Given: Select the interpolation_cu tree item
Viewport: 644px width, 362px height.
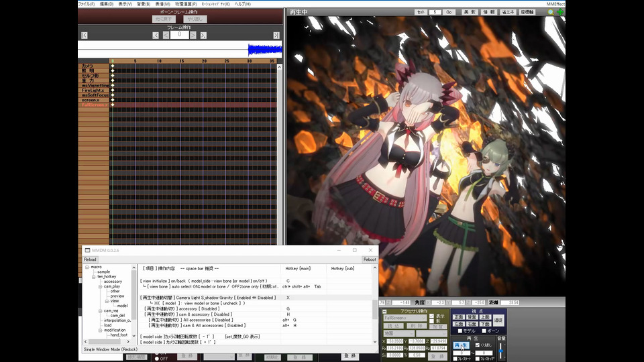Looking at the screenshot, I should 117,320.
